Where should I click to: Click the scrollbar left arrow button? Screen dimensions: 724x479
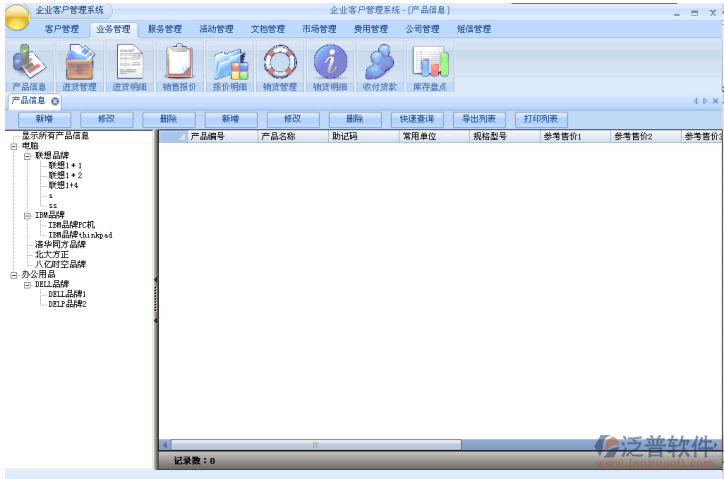(x=165, y=445)
